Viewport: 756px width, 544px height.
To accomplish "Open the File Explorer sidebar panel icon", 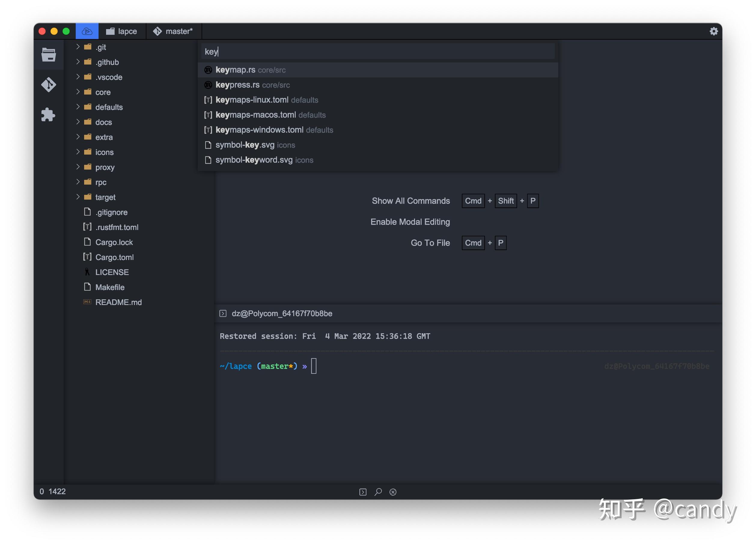I will 49,55.
